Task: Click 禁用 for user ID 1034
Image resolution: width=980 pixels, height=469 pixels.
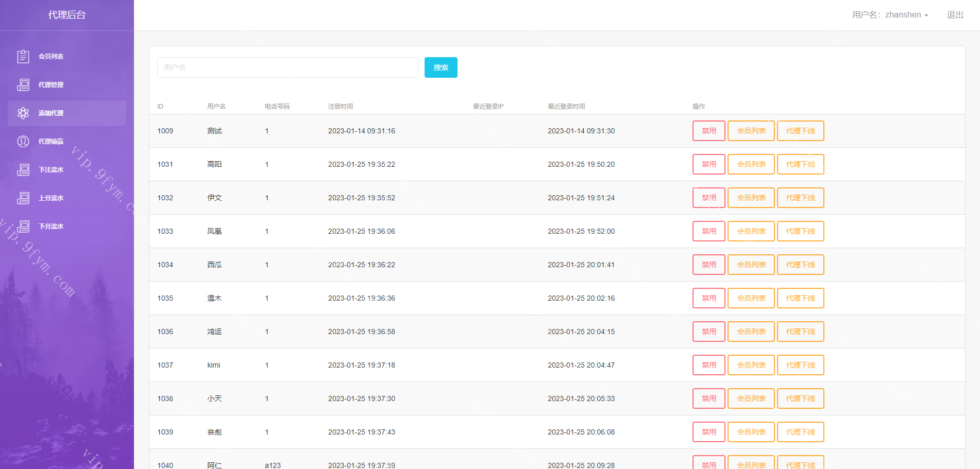Action: (x=708, y=265)
